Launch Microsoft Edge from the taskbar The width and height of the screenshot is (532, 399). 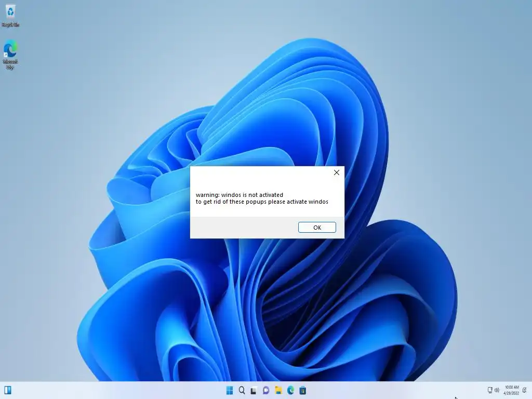tap(290, 391)
